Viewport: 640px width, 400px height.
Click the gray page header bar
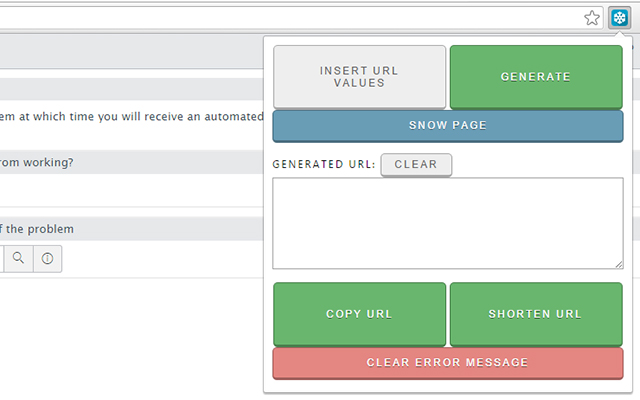(130, 53)
